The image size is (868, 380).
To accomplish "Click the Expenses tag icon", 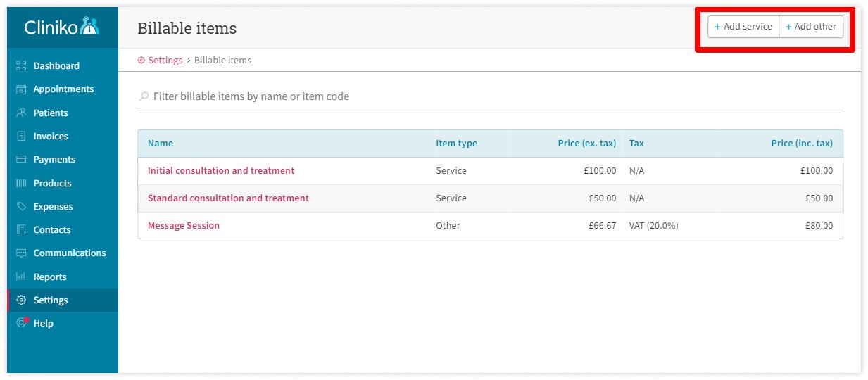I will tap(21, 207).
